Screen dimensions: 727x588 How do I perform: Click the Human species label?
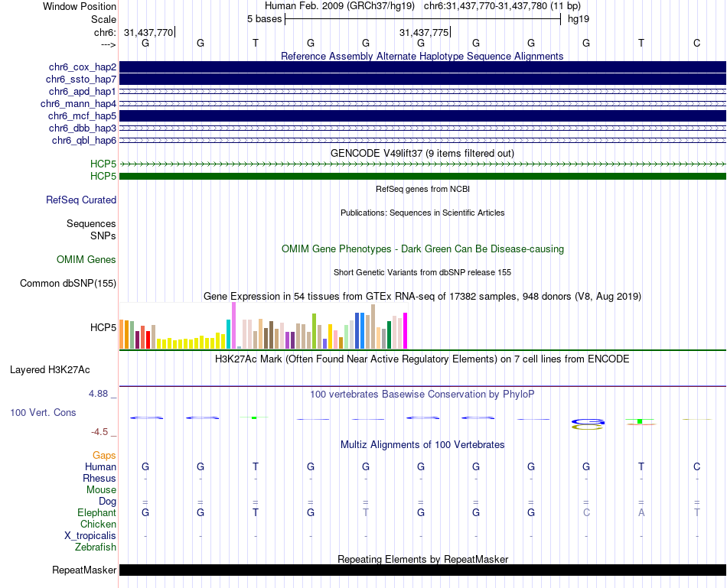(x=100, y=466)
